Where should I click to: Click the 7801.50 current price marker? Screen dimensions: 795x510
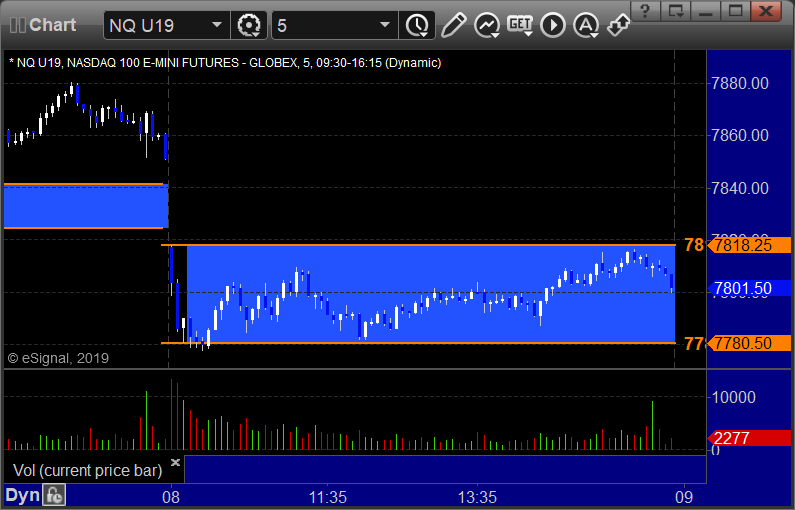coord(749,288)
